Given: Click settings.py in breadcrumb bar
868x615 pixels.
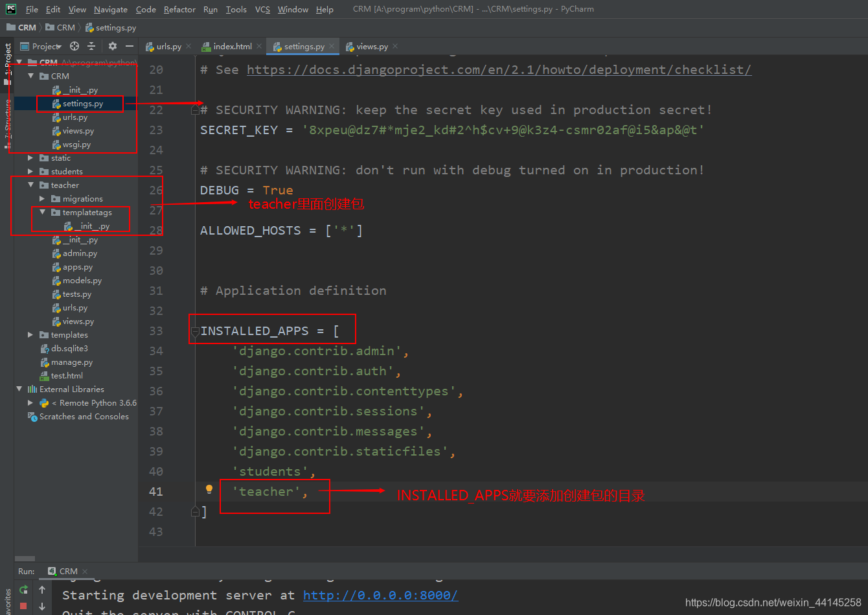Looking at the screenshot, I should coord(111,27).
